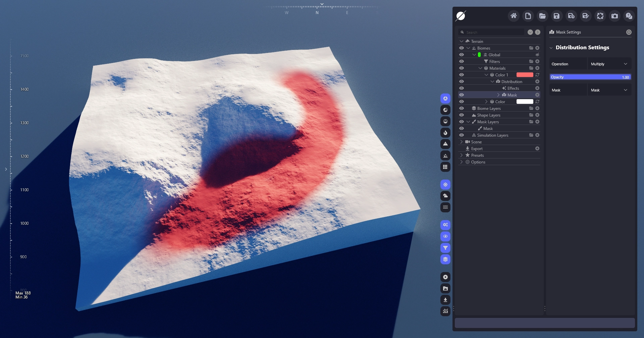Viewport: 644px width, 338px height.
Task: Open the help chat bubble icon
Action: coord(629,16)
